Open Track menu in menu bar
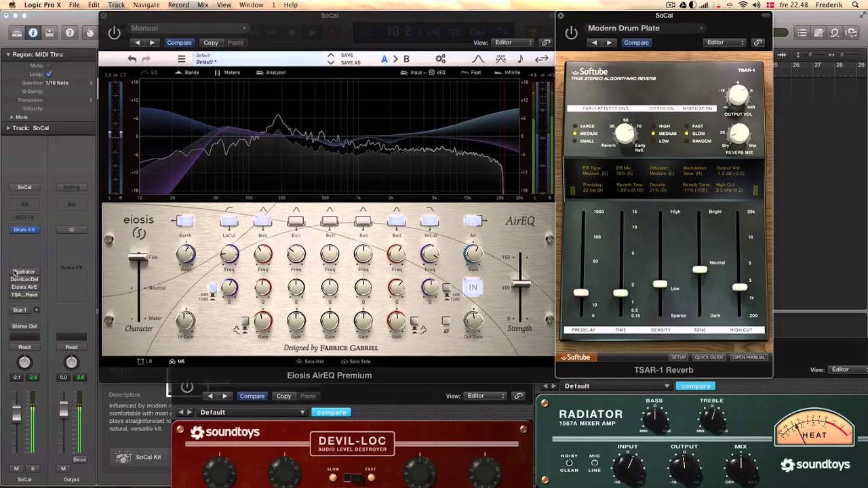This screenshot has height=488, width=868. pos(117,5)
